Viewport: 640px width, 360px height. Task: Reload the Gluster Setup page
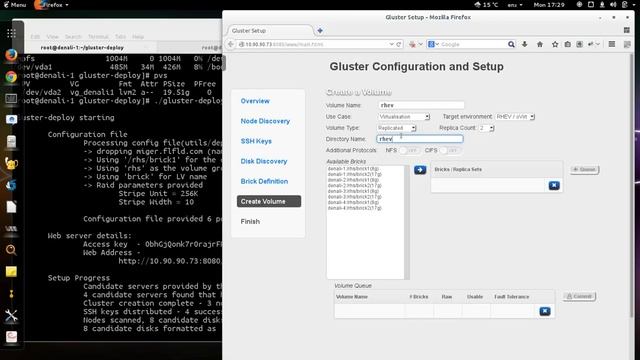[x=399, y=44]
